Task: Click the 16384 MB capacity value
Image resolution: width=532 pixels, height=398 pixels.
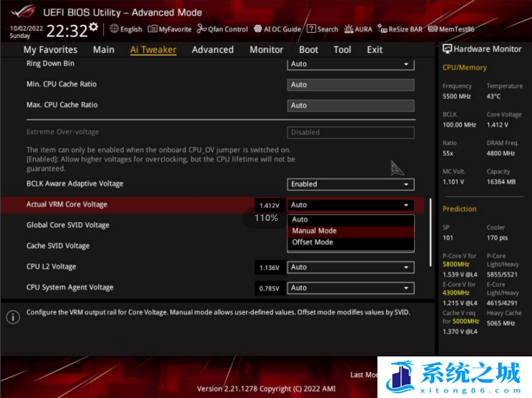Action: pyautogui.click(x=501, y=182)
